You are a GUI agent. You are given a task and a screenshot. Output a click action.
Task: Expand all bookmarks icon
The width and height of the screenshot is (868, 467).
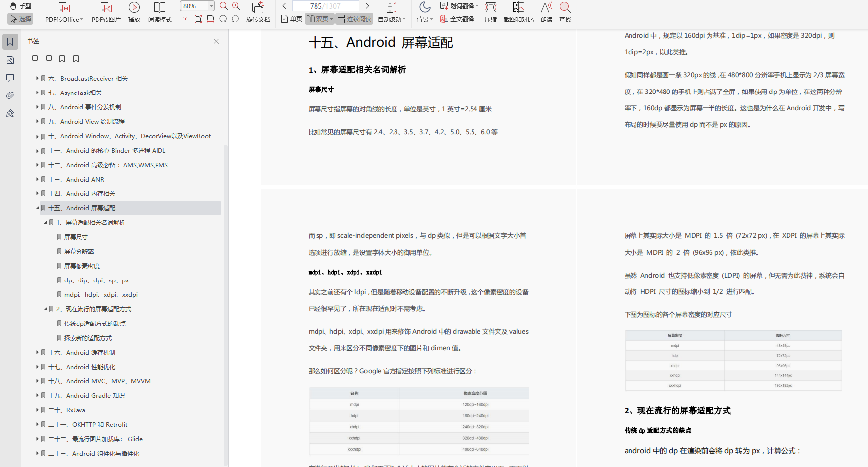tap(34, 59)
